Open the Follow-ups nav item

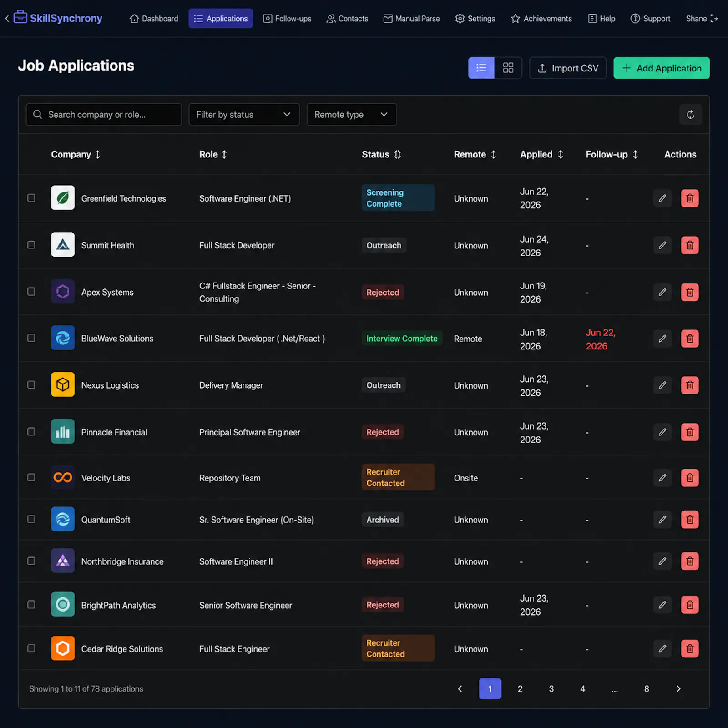tap(288, 19)
